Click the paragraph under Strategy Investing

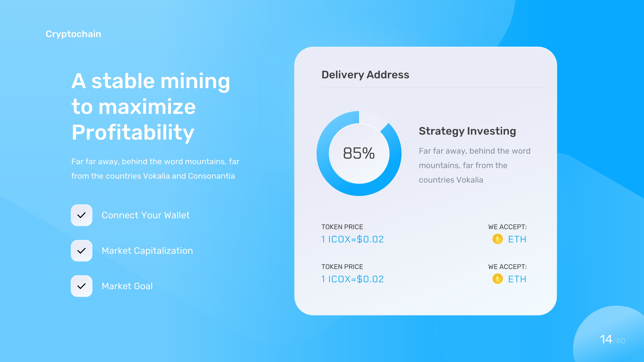tap(474, 165)
